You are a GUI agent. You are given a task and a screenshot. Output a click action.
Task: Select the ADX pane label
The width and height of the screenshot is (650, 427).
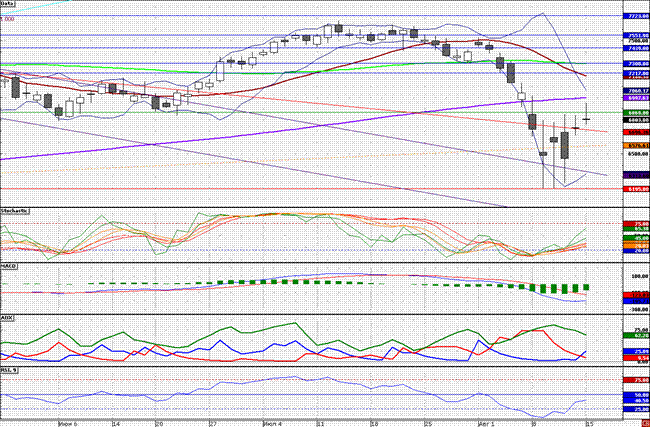pyautogui.click(x=7, y=318)
